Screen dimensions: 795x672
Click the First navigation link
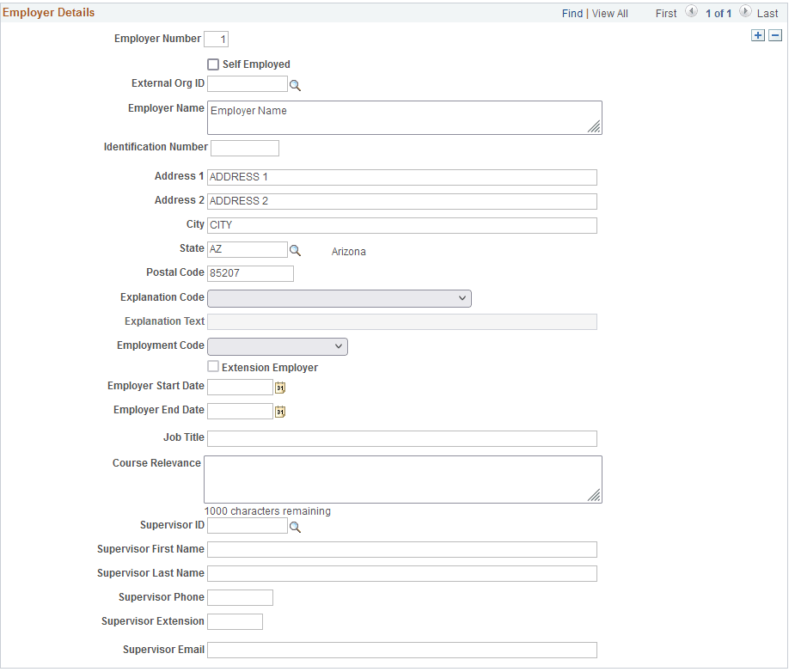pos(665,13)
